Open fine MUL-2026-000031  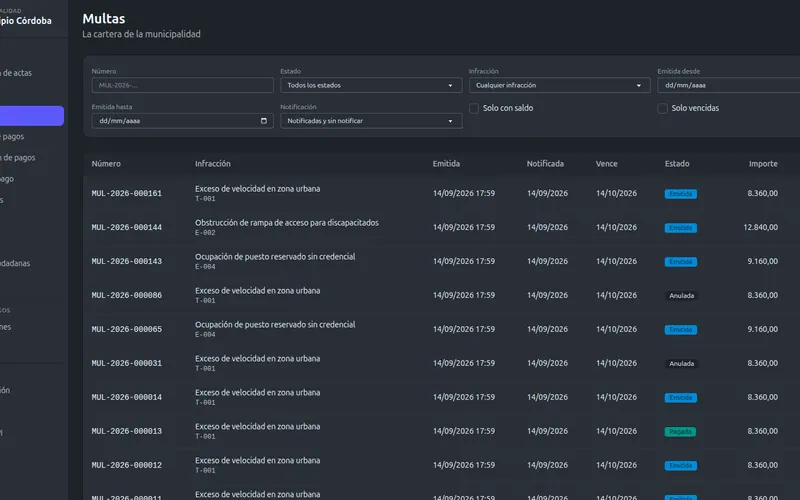click(127, 363)
